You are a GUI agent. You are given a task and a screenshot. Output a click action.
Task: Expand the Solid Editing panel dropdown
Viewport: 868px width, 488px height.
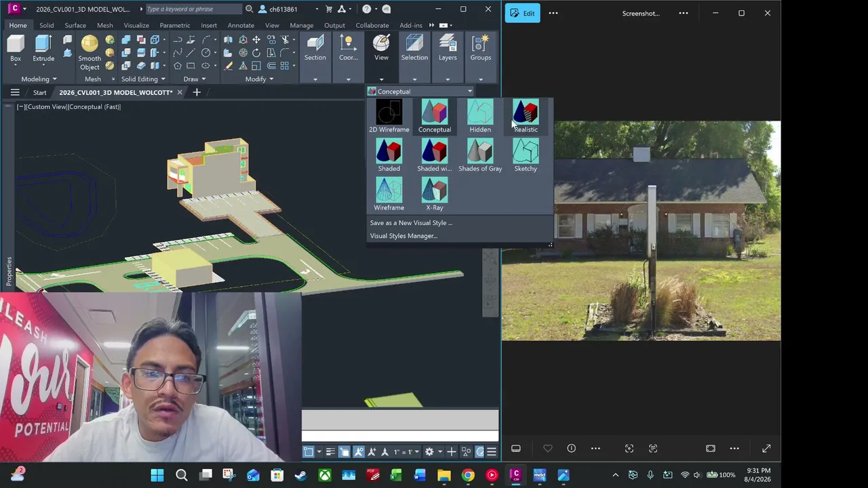point(144,79)
